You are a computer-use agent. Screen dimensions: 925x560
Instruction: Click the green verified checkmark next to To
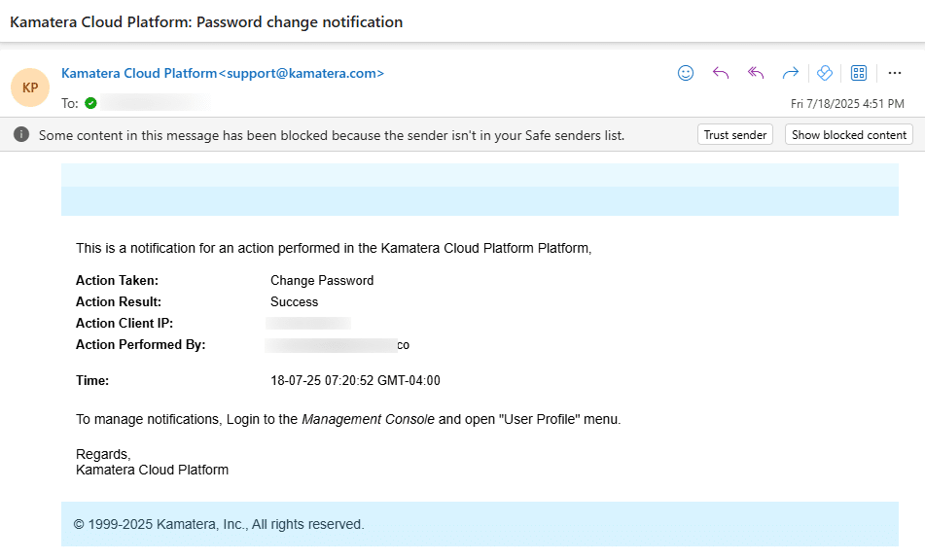[x=89, y=102]
